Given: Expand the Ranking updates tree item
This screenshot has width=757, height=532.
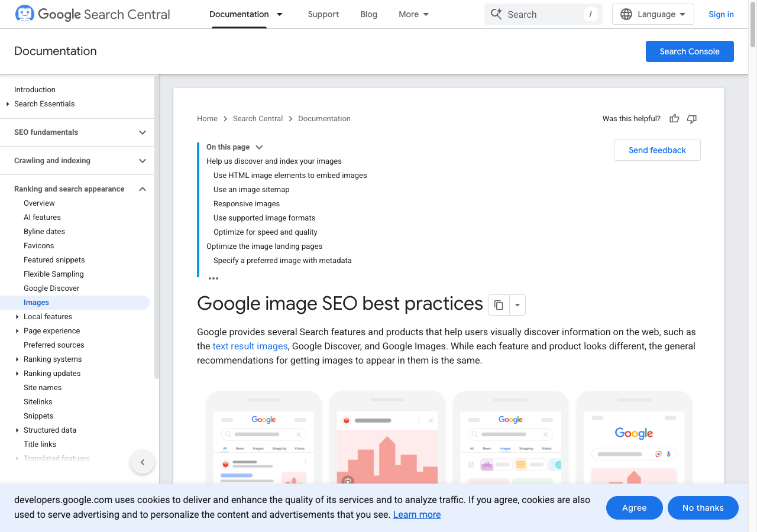Looking at the screenshot, I should point(17,374).
